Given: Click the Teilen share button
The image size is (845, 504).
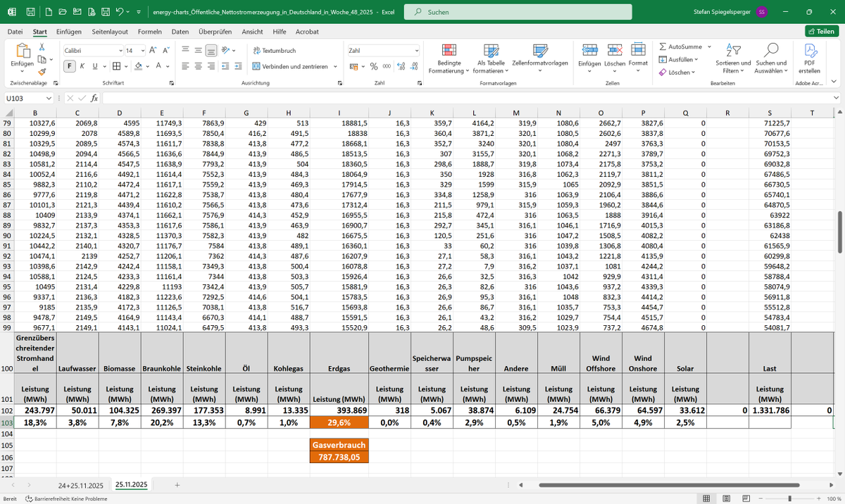Looking at the screenshot, I should [x=821, y=31].
